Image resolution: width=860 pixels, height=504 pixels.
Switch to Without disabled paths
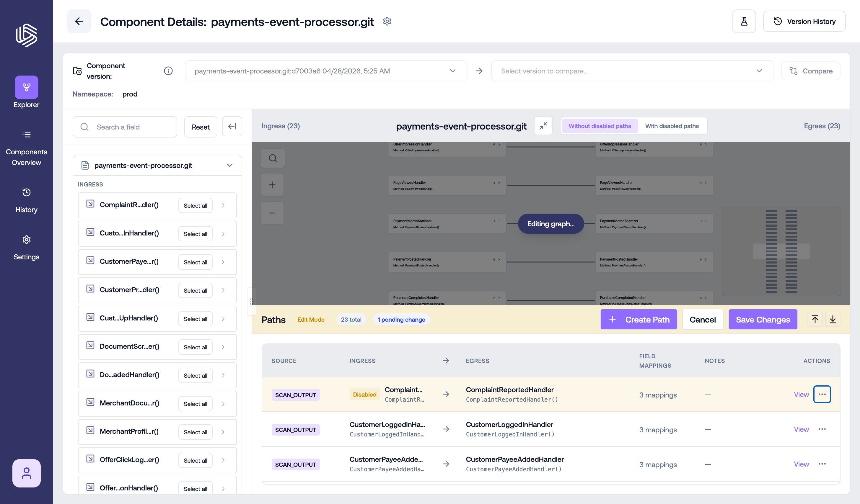tap(599, 126)
